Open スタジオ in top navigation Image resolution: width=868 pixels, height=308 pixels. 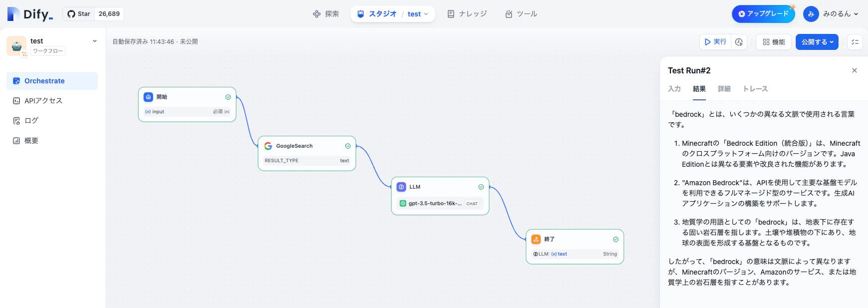(x=377, y=14)
